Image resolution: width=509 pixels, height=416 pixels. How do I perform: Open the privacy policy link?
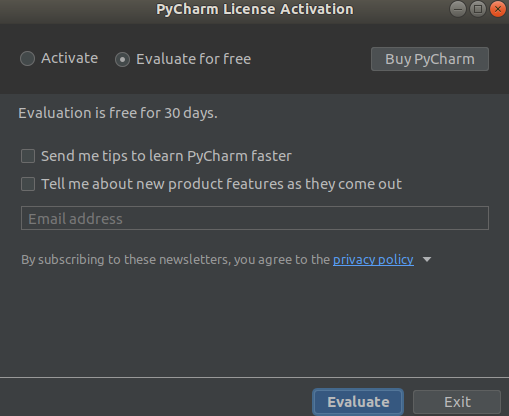pyautogui.click(x=373, y=259)
